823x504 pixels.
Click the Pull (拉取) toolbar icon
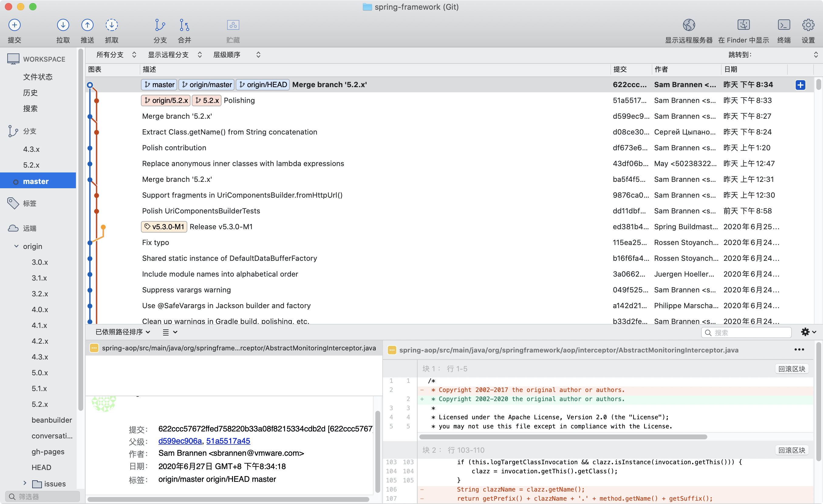[63, 25]
